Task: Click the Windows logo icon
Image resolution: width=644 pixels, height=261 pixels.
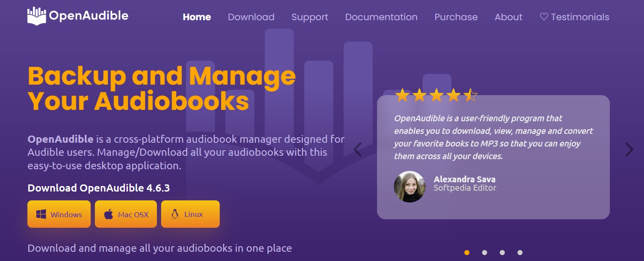Action: (x=41, y=214)
